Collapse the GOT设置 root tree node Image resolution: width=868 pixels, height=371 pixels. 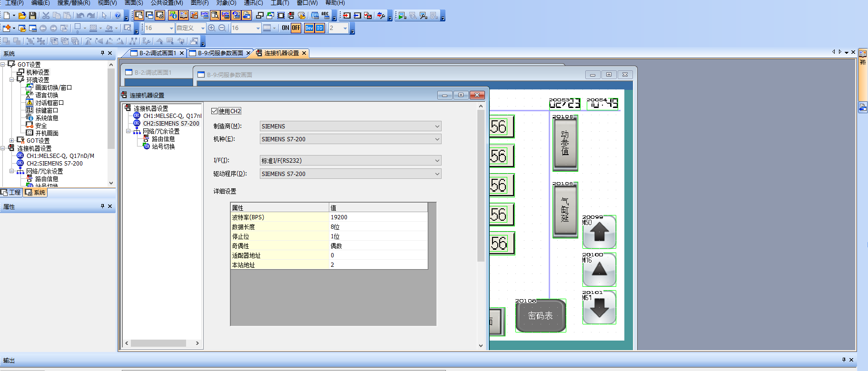click(x=3, y=64)
